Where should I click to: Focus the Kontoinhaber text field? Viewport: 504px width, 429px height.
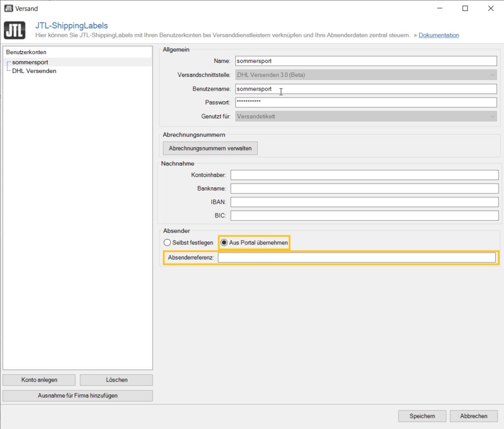click(x=364, y=175)
